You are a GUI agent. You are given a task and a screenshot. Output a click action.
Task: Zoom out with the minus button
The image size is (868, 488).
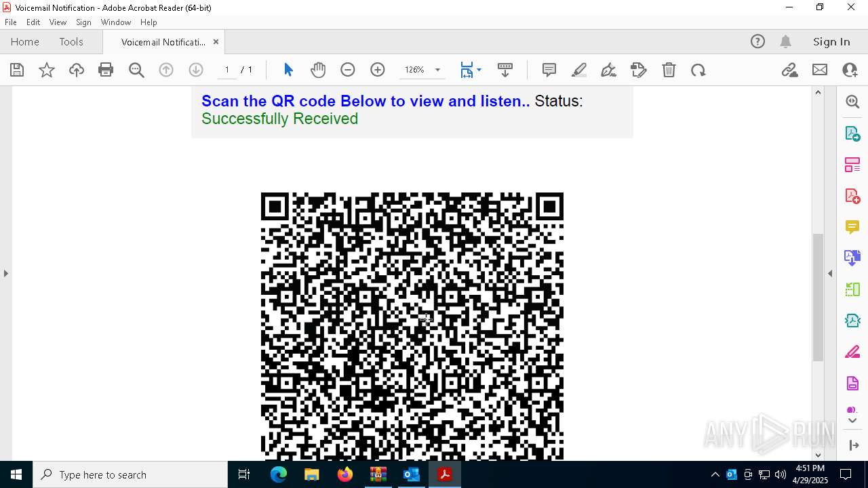(x=348, y=70)
